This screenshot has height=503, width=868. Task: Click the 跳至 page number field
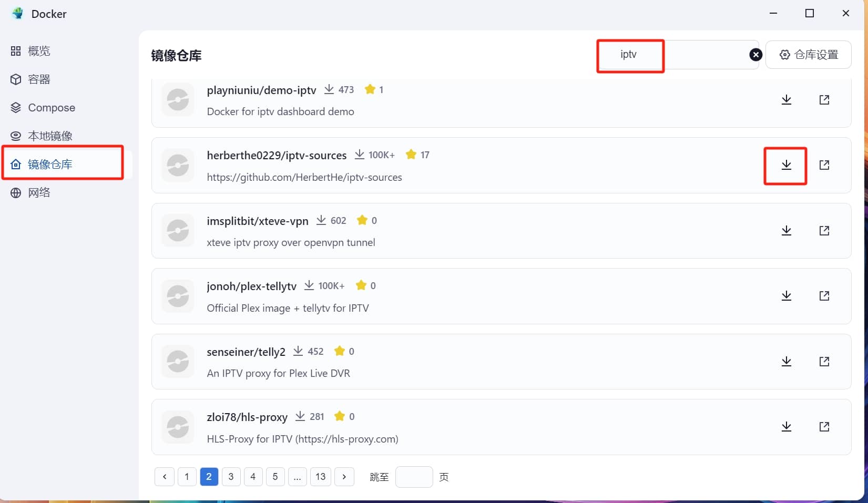[414, 477]
